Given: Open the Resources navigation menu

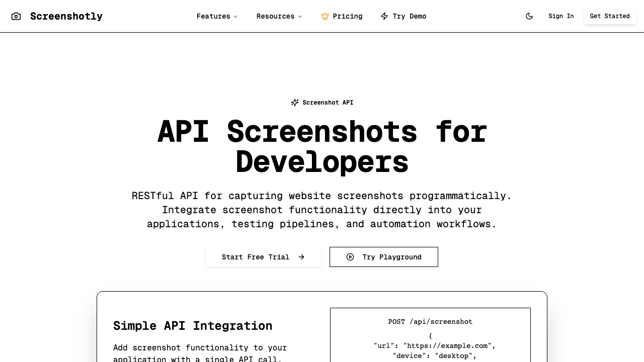Looking at the screenshot, I should [x=275, y=16].
